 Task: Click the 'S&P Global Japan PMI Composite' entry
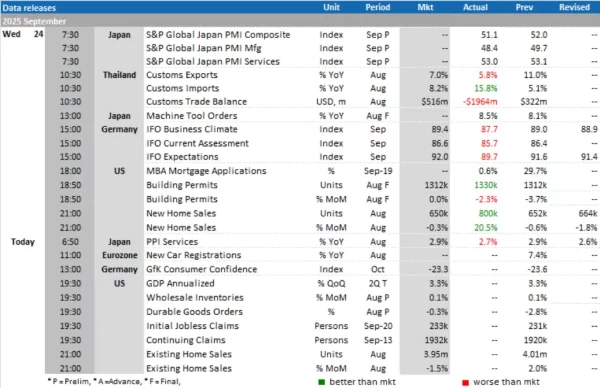pos(218,35)
